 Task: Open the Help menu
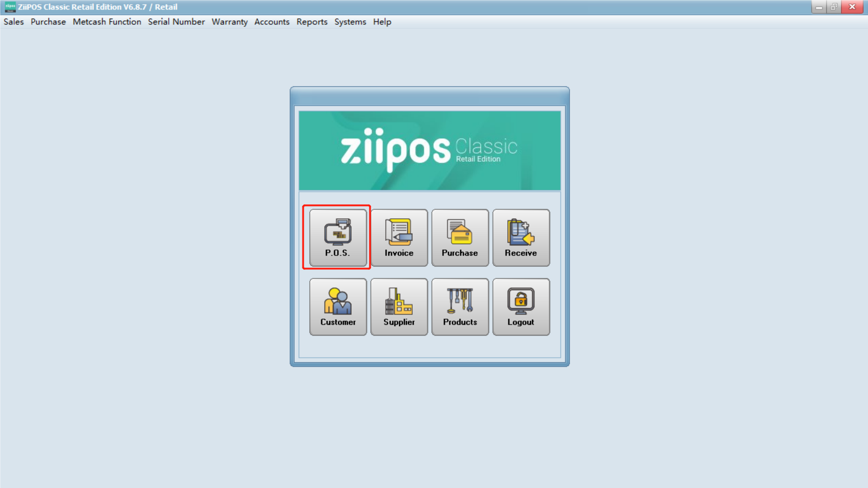tap(382, 22)
